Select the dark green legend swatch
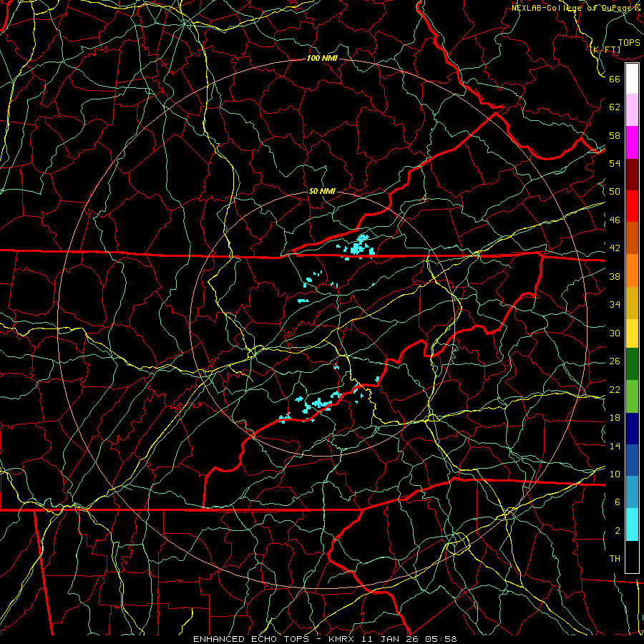 click(632, 364)
